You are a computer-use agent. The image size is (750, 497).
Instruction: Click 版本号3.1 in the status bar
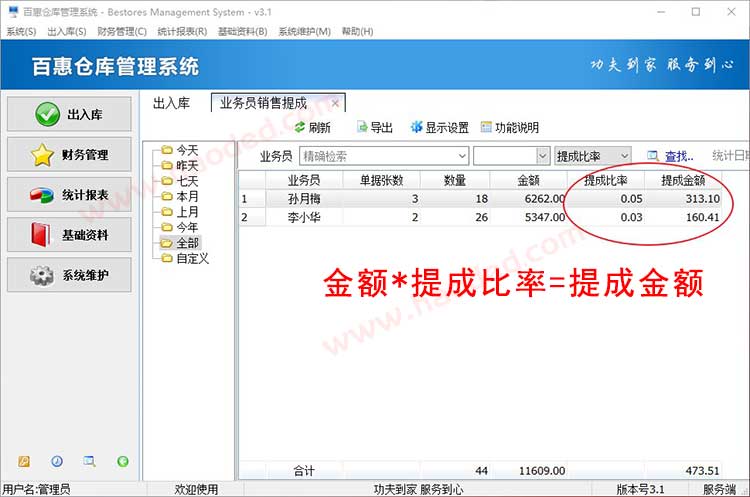point(640,489)
